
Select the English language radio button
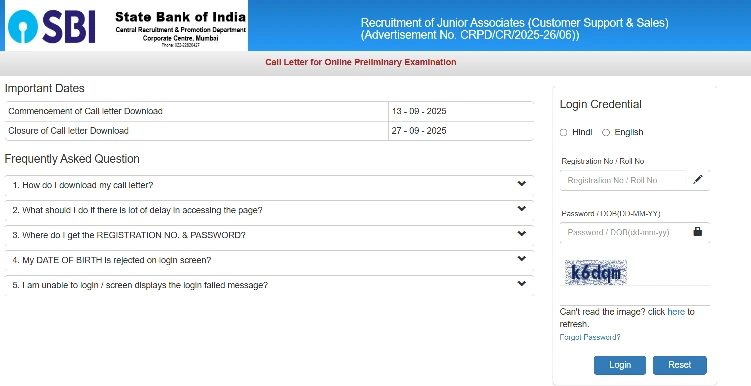pyautogui.click(x=606, y=133)
